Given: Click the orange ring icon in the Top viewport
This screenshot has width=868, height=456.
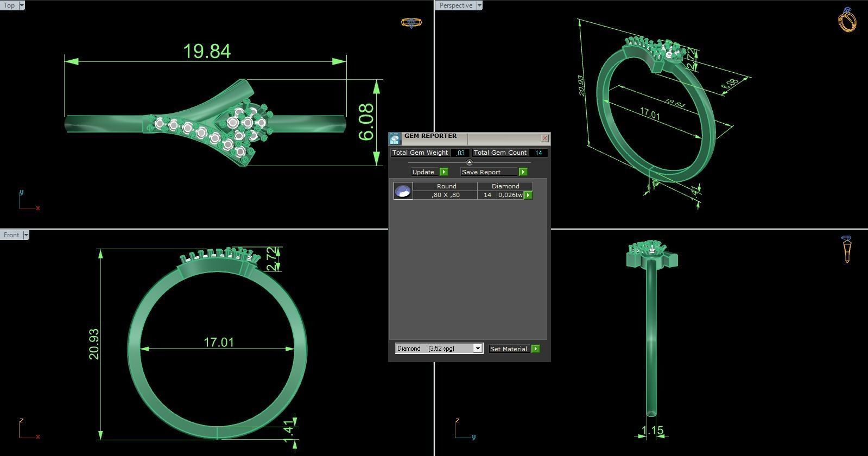Looking at the screenshot, I should point(411,22).
